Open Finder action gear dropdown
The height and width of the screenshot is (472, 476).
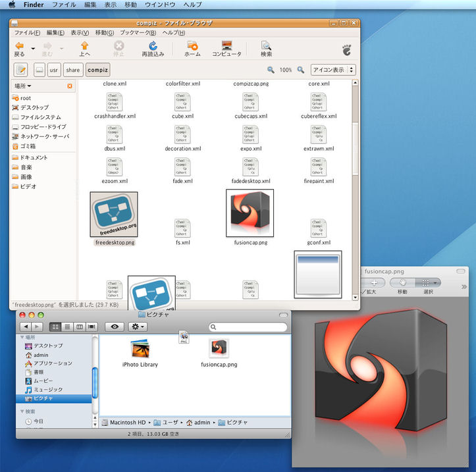138,327
